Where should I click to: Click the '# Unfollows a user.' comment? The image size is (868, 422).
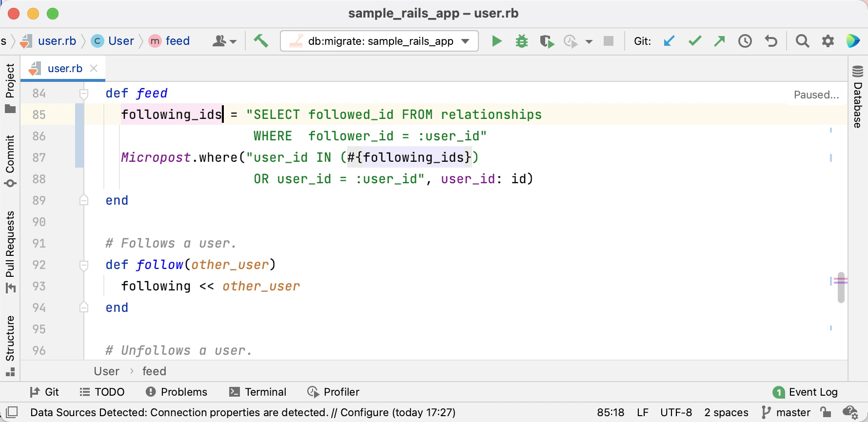[x=178, y=350]
